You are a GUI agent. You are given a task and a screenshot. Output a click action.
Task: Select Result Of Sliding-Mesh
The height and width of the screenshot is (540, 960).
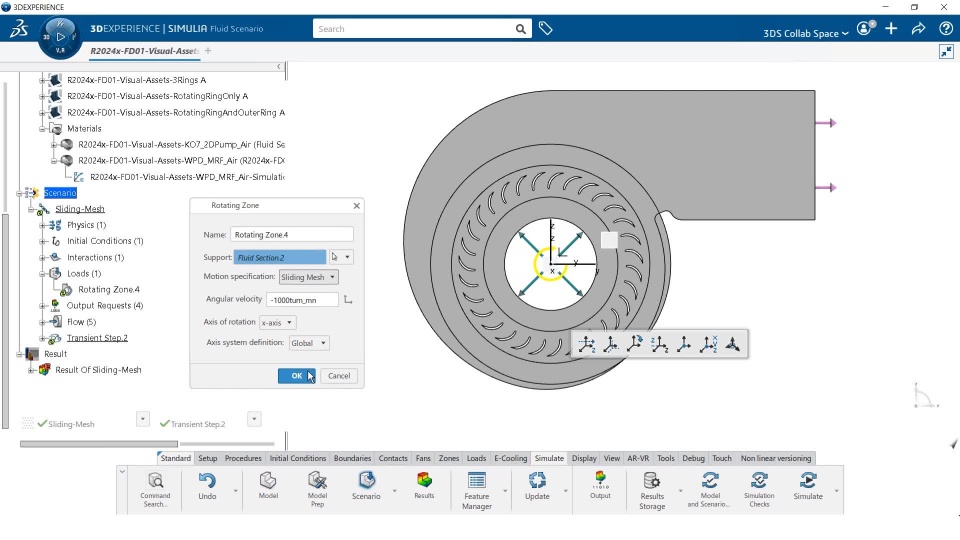[x=98, y=370]
